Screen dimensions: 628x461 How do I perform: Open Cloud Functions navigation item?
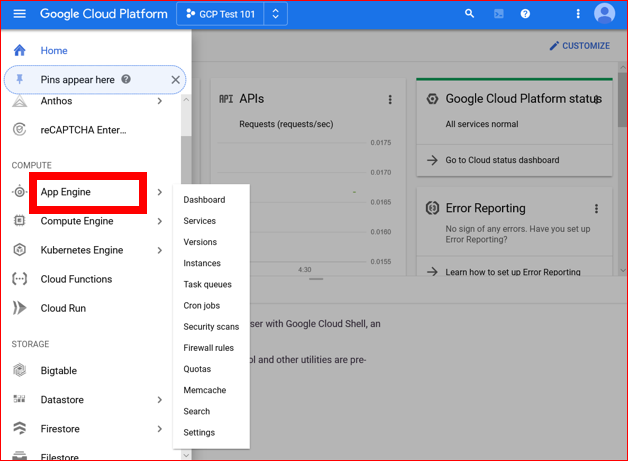[76, 279]
